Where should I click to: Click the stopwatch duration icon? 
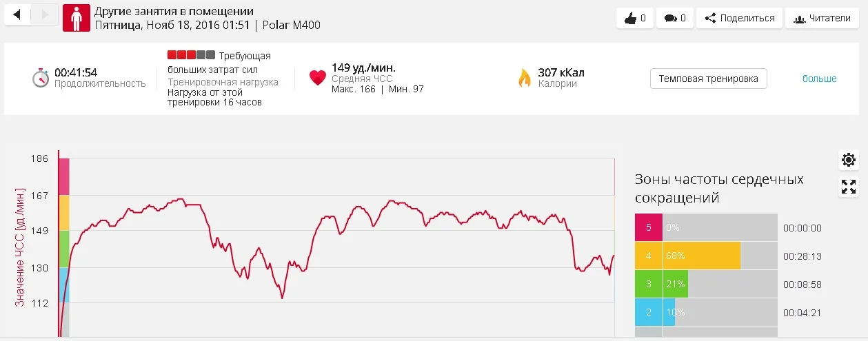click(x=41, y=78)
